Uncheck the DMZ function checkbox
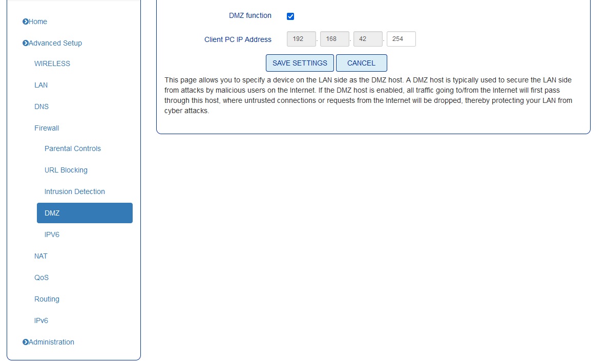Viewport: 607px width, 364px height. 290,16
